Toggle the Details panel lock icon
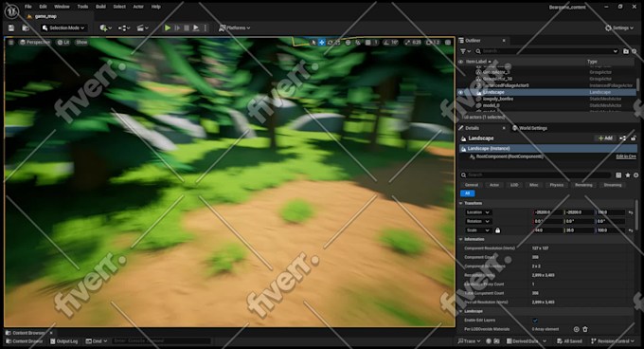This screenshot has height=349, width=644. coord(634,138)
